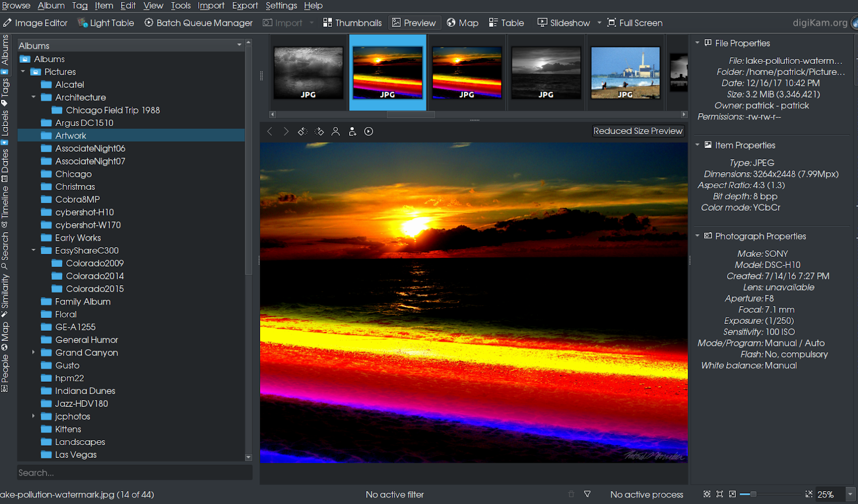Open the Tools menu
Viewport: 858px width, 504px height.
pos(181,5)
